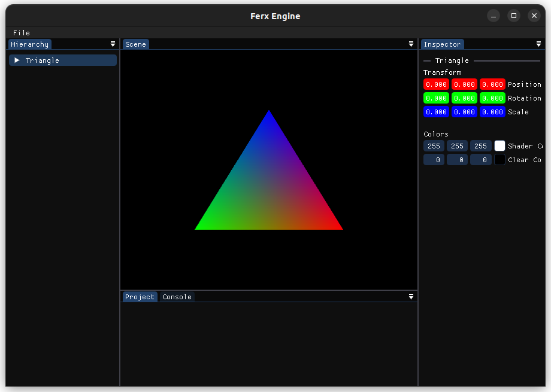The image size is (551, 392).
Task: Click the Clear Color blue value field
Action: (x=480, y=160)
